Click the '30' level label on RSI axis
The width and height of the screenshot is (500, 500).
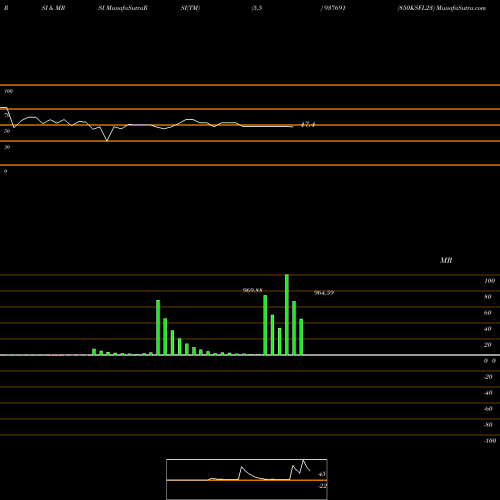pos(7,147)
